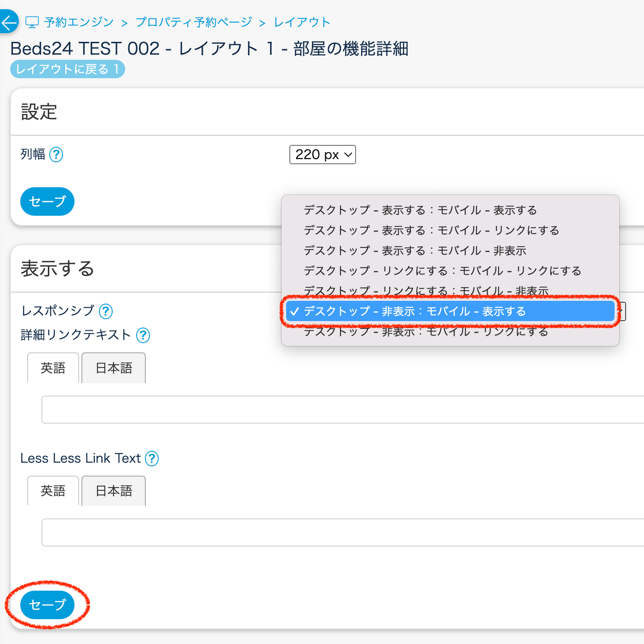Click the monitor icon in breadcrumb
The width and height of the screenshot is (644, 644).
(32, 22)
